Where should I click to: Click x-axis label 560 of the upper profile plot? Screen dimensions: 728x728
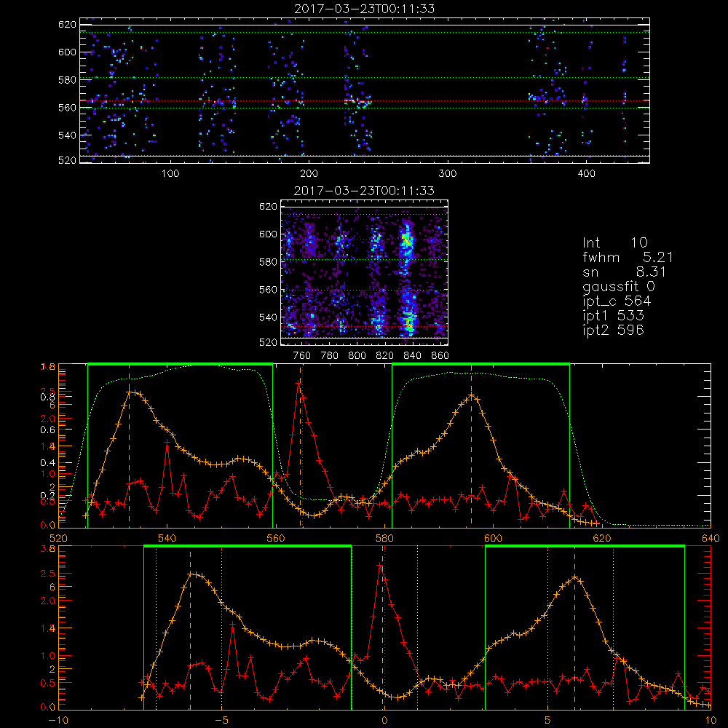275,539
